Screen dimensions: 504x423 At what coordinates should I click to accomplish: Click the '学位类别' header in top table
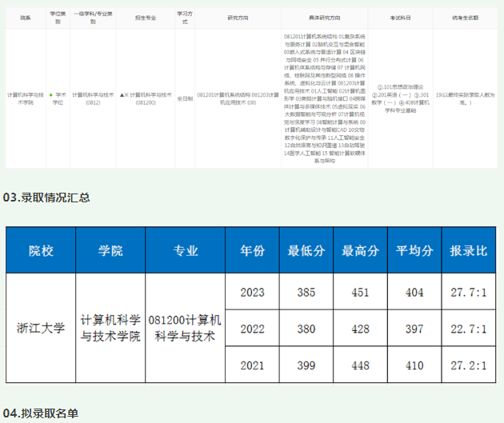(58, 18)
